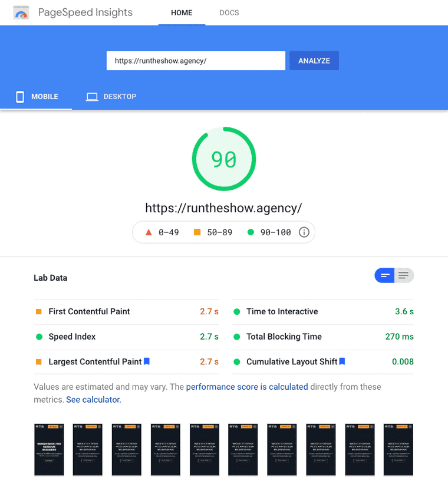Click the green dot beside Cumulative Layout Shift
The width and height of the screenshot is (448, 490).
point(237,361)
